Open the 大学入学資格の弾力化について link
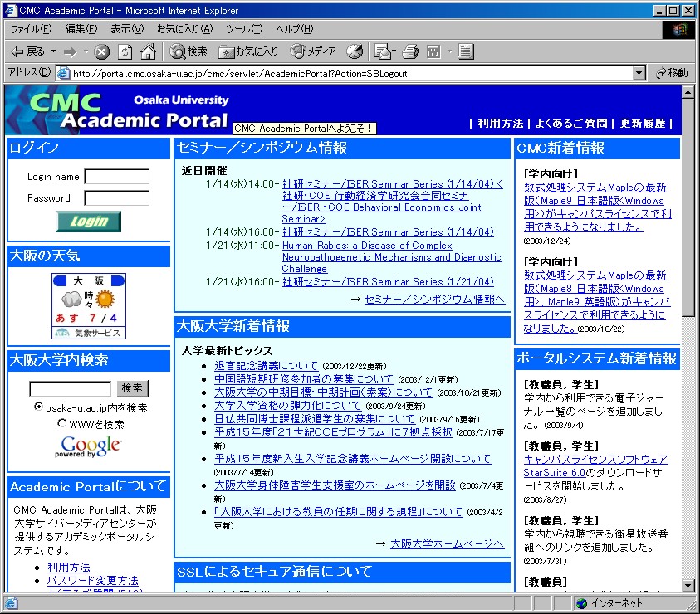700x614 pixels. coord(287,406)
